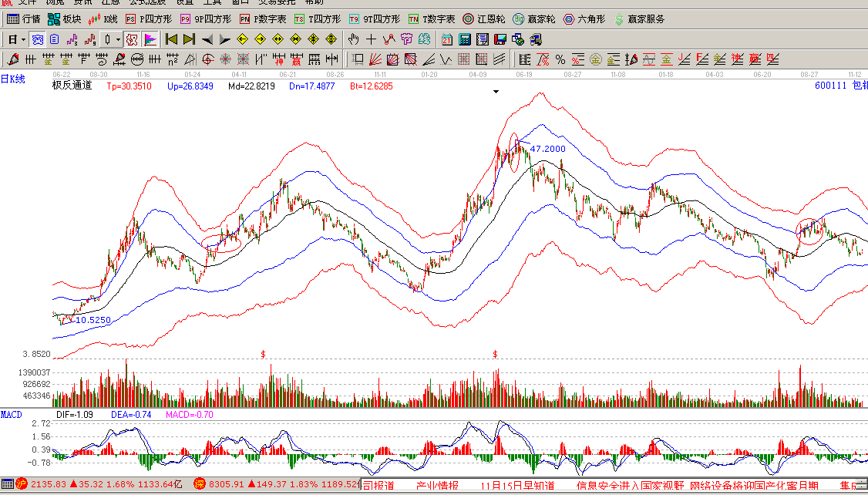This screenshot has height=495, width=868.
Task: Select the hand pan tool
Action: 354,39
